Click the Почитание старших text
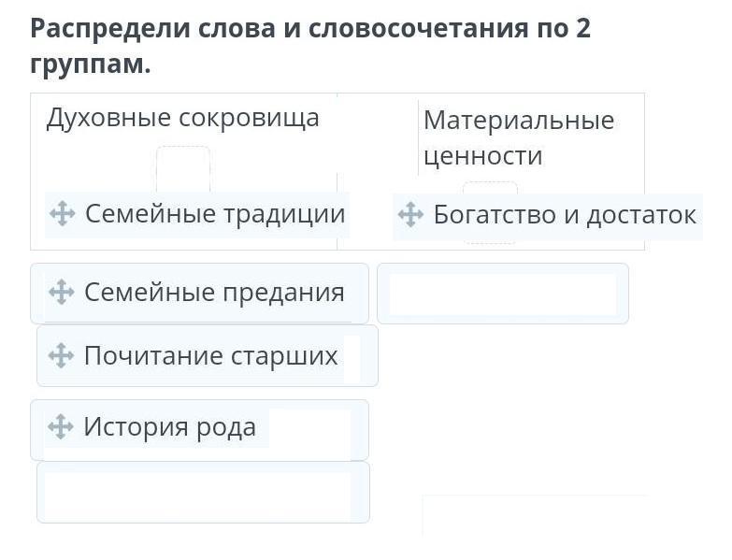 tap(210, 355)
